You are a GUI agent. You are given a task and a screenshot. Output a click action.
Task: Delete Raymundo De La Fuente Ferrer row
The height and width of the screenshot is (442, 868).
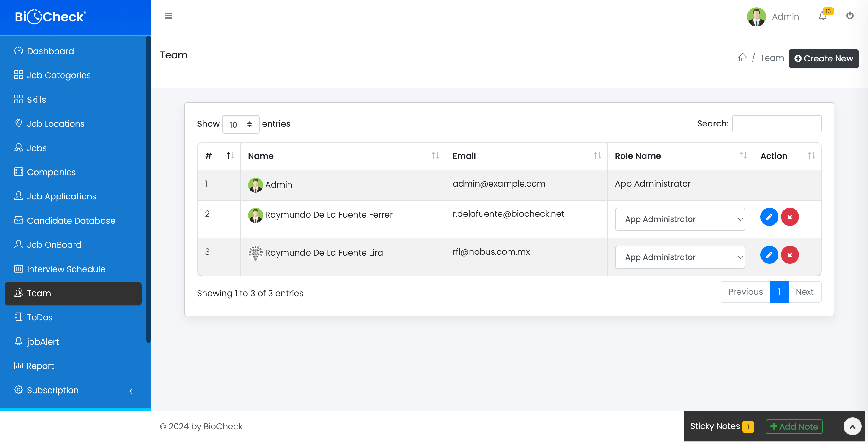(x=790, y=217)
